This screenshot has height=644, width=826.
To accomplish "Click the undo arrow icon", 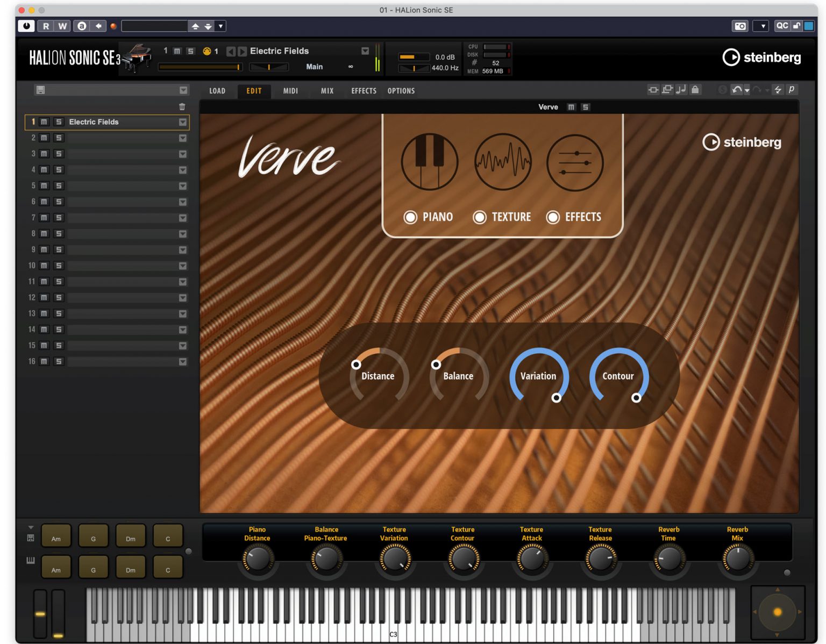I will coord(737,90).
